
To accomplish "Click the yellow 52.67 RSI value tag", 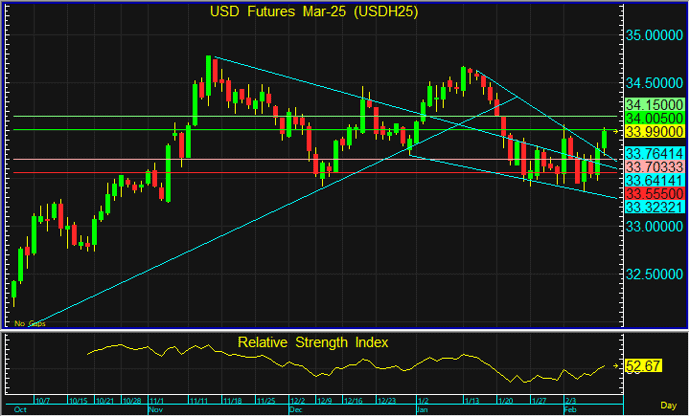I will [643, 366].
